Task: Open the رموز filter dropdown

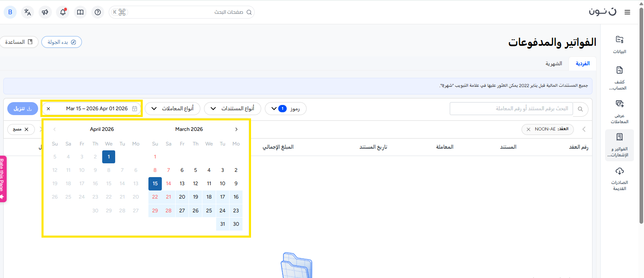Action: (285, 109)
